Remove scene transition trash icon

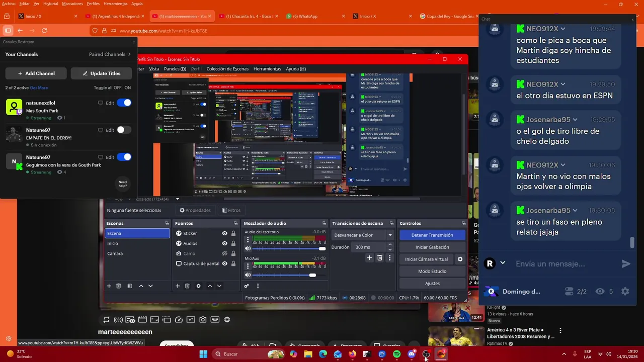[380, 258]
